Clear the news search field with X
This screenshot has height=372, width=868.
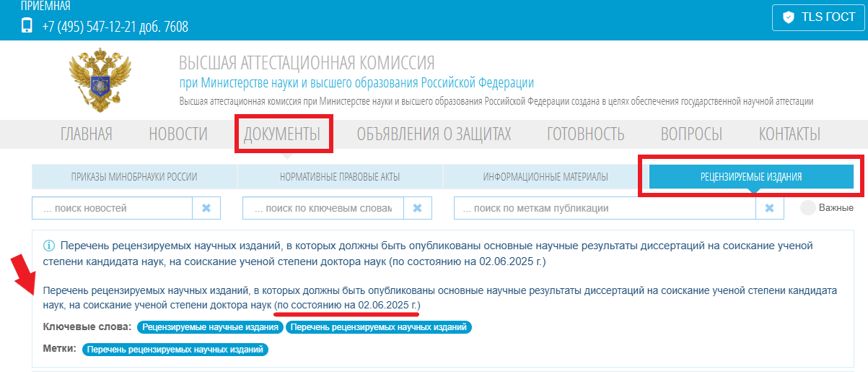click(x=206, y=208)
